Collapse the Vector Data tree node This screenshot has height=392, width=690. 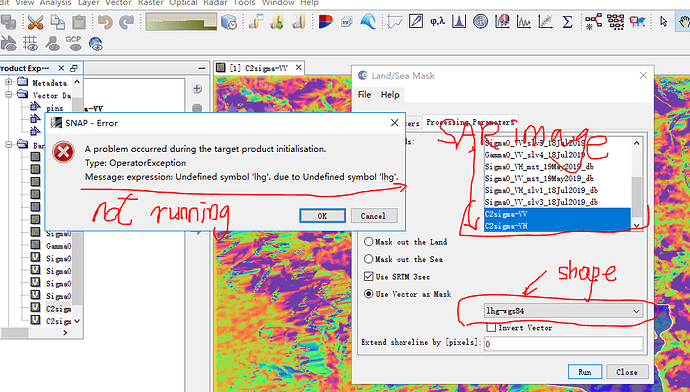(8, 94)
